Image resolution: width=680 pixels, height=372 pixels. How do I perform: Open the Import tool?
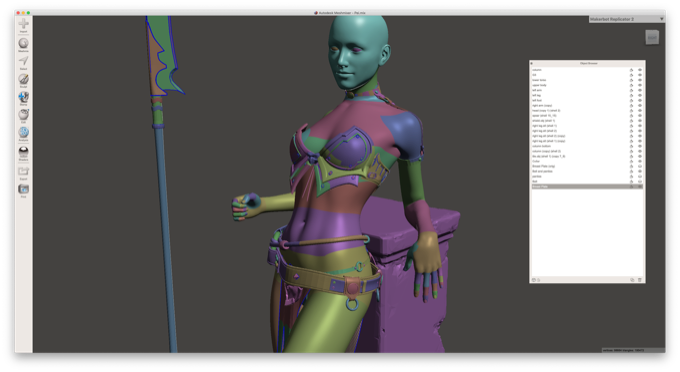[x=23, y=25]
